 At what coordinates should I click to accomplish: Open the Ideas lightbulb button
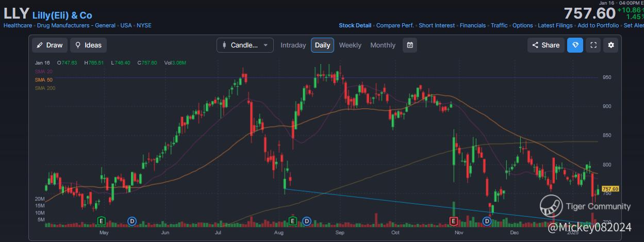tap(88, 45)
